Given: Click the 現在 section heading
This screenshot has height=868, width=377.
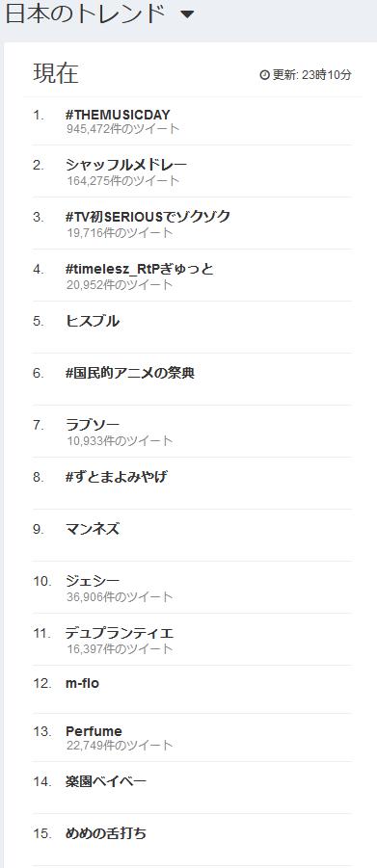Looking at the screenshot, I should tap(56, 73).
